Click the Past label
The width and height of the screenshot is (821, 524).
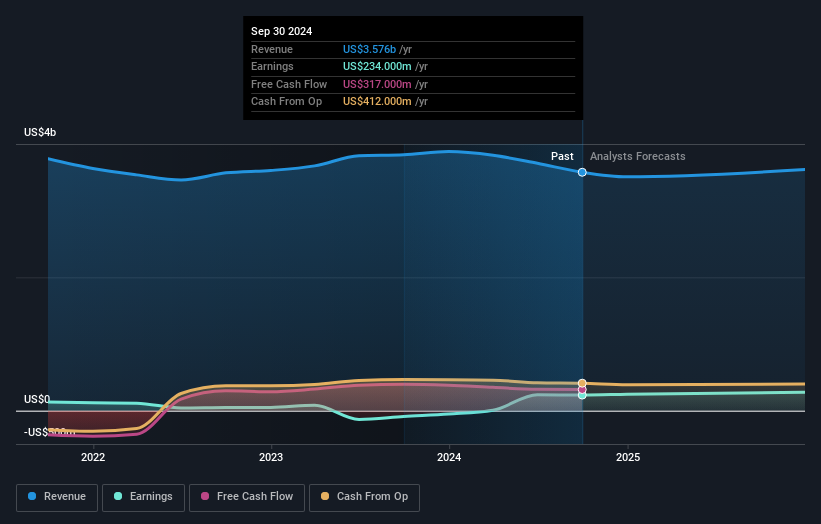pos(562,156)
